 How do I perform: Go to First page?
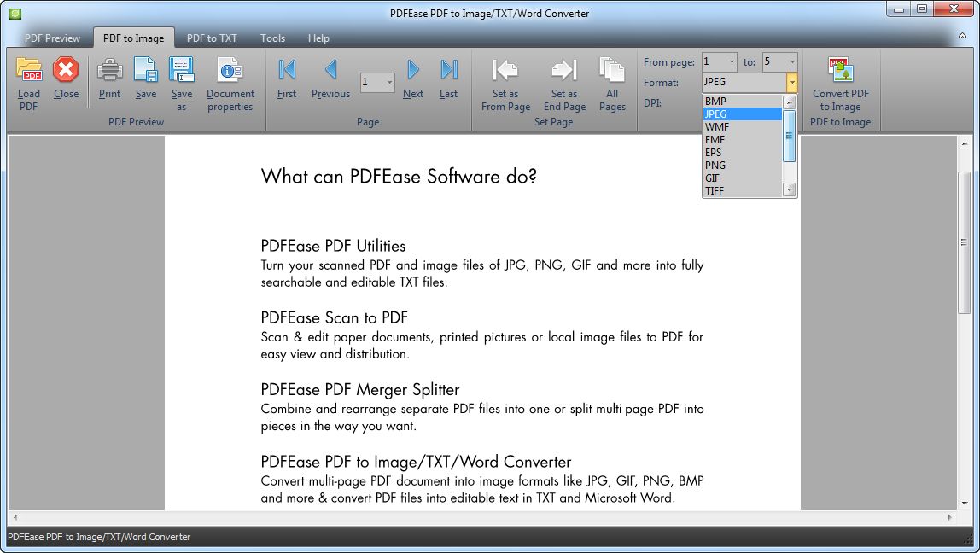point(287,69)
